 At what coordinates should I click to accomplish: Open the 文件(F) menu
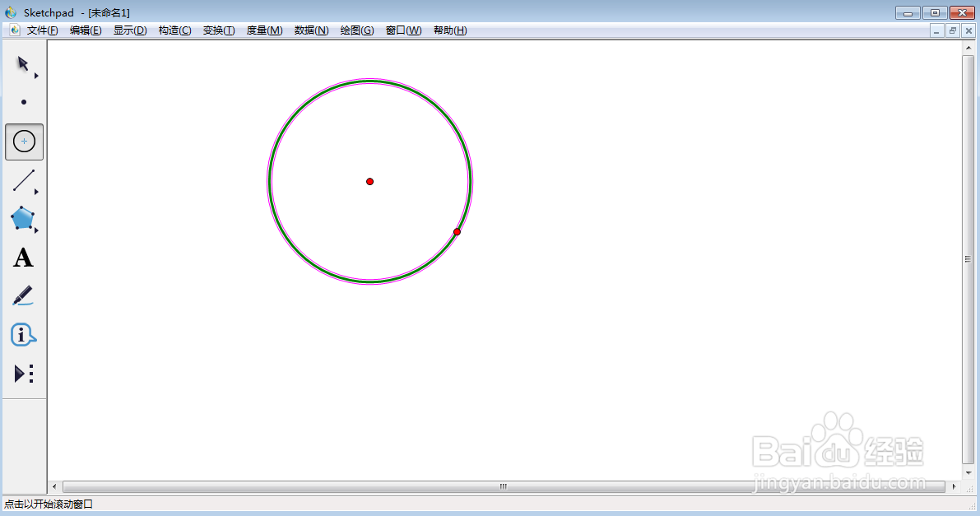tap(42, 30)
